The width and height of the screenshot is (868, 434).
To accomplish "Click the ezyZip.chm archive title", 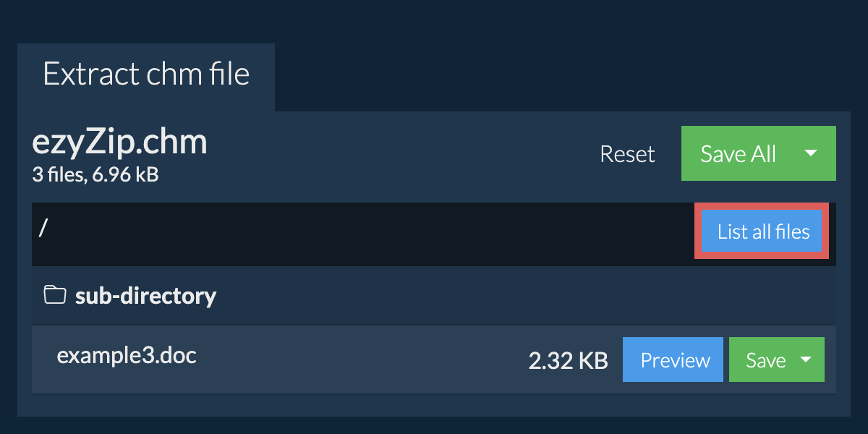I will click(120, 142).
